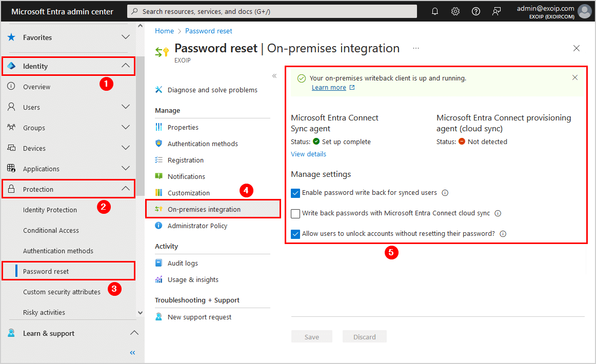Click the View details link

308,154
